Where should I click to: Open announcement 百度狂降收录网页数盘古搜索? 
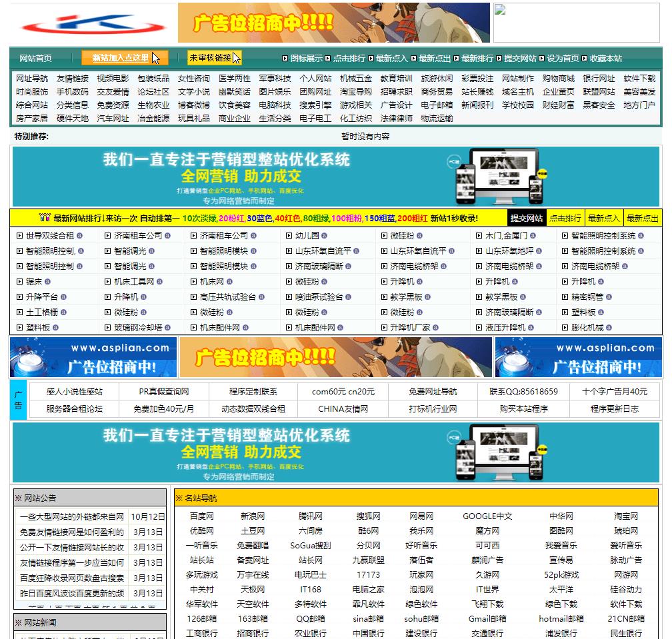[71, 578]
